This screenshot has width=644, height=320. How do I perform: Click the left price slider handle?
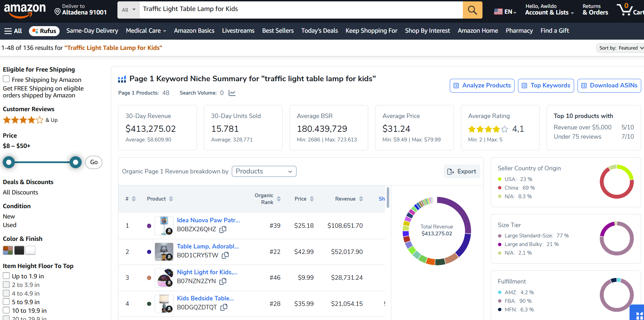pos(9,162)
